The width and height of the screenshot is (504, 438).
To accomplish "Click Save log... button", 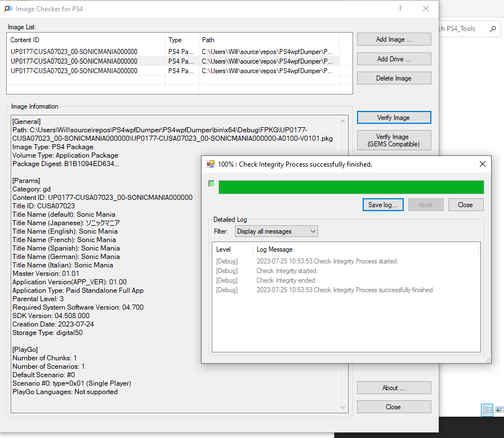I will [383, 205].
